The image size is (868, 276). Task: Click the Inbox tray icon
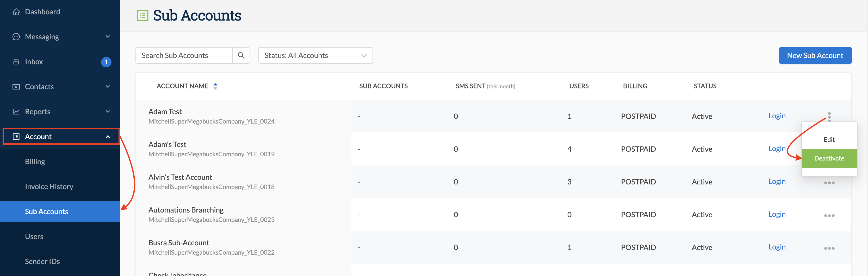click(x=16, y=62)
